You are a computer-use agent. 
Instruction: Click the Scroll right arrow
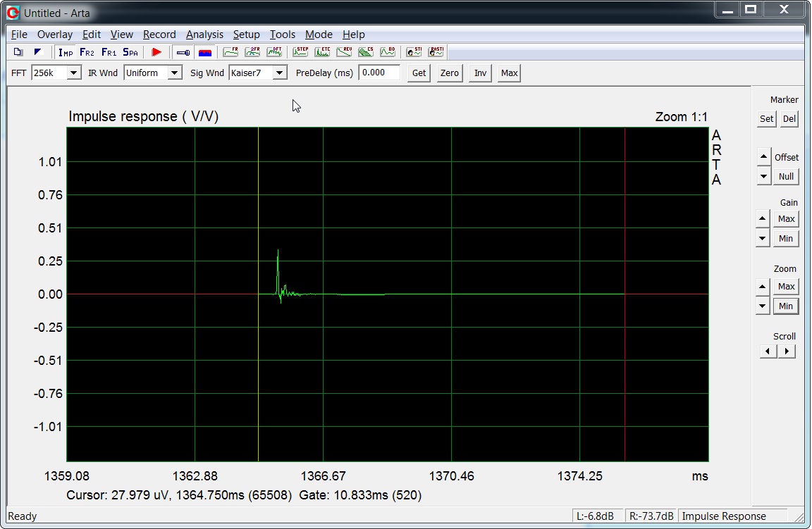pos(787,351)
